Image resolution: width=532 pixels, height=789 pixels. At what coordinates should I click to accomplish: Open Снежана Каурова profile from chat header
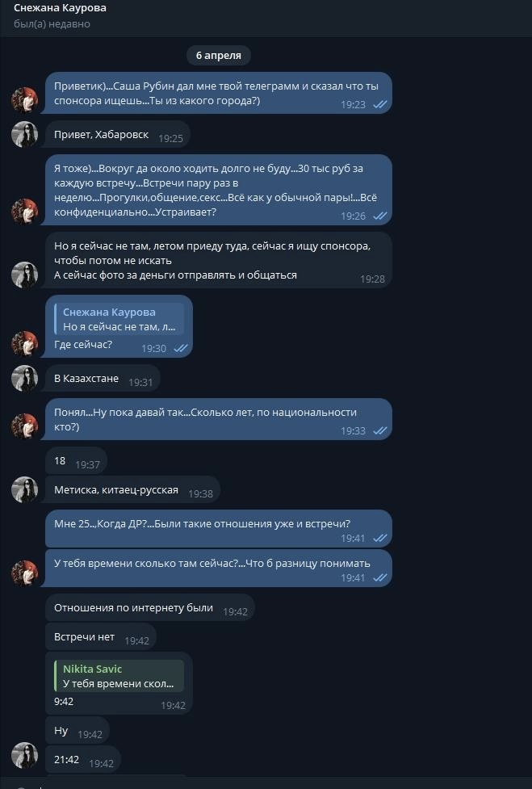(60, 8)
